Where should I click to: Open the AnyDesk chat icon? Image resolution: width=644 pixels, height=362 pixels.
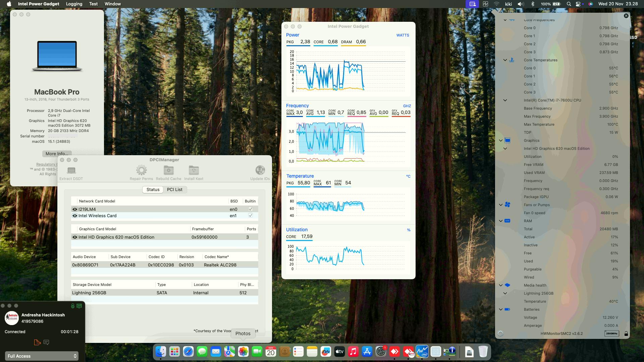pyautogui.click(x=46, y=342)
